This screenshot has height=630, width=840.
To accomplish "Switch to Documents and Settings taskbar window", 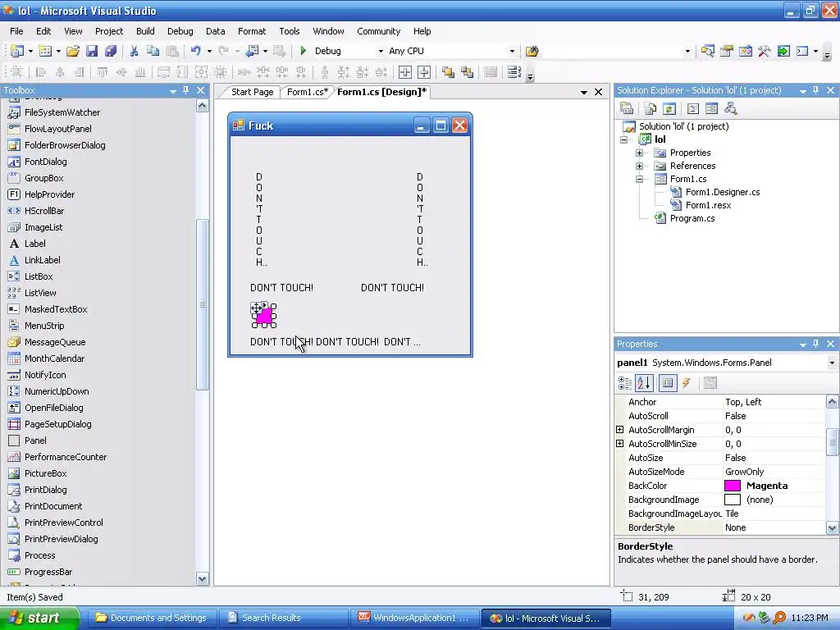I will tap(152, 618).
